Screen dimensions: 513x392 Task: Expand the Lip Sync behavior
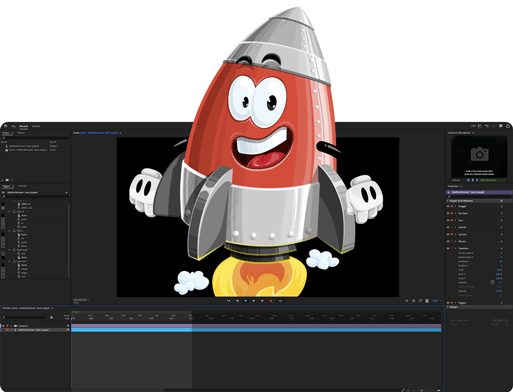pyautogui.click(x=455, y=234)
